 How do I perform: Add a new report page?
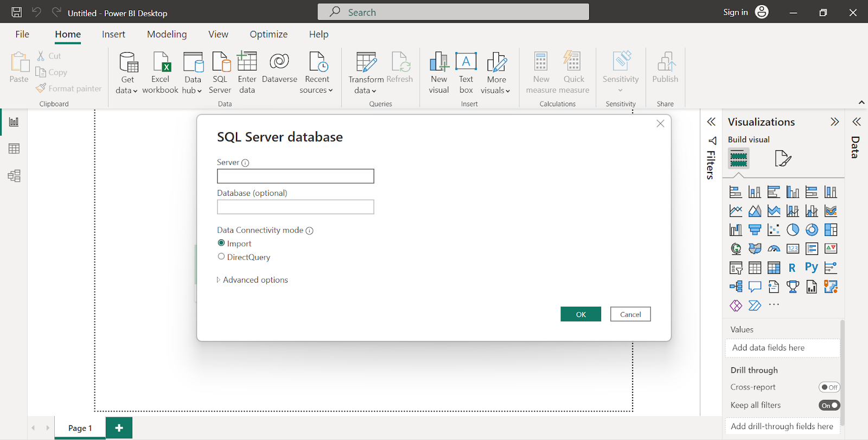(119, 428)
